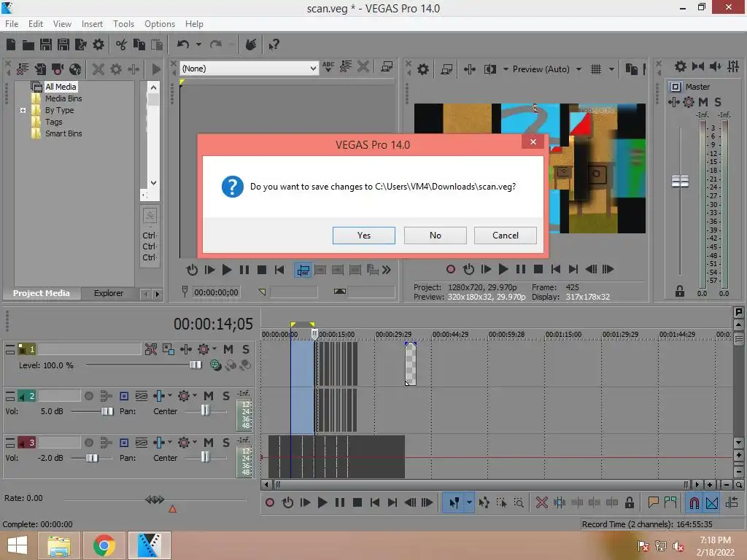This screenshot has height=560, width=747.
Task: Click the Open folder toolbar icon
Action: point(28,44)
